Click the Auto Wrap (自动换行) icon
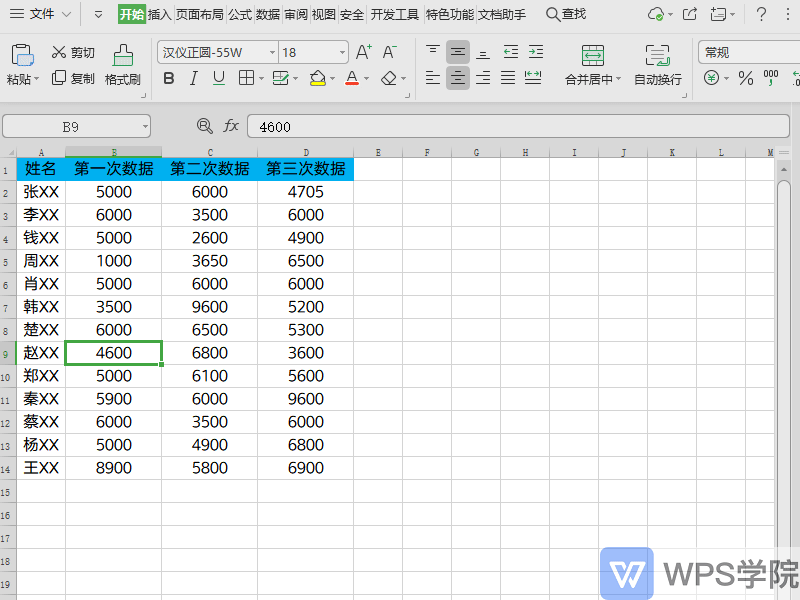This screenshot has width=800, height=600. tap(657, 56)
